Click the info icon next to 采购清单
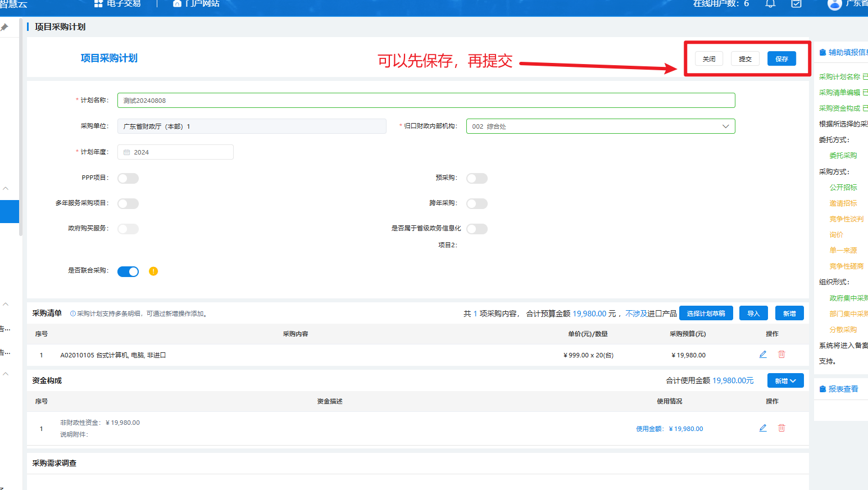Viewport: 868px width, 490px height. 73,314
